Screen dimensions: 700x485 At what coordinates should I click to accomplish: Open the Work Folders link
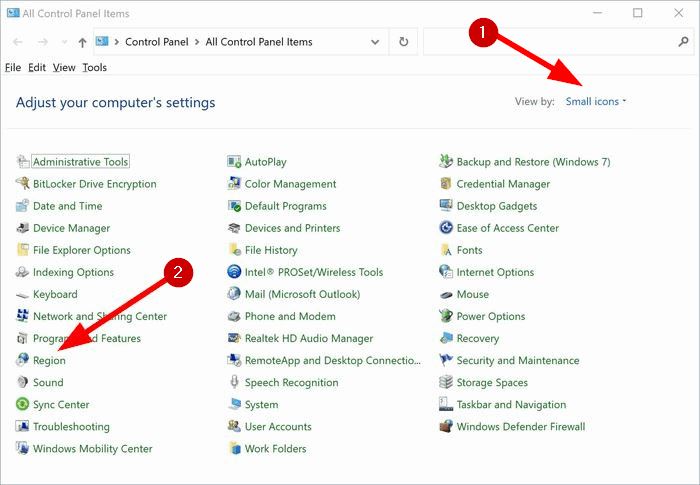pyautogui.click(x=275, y=448)
